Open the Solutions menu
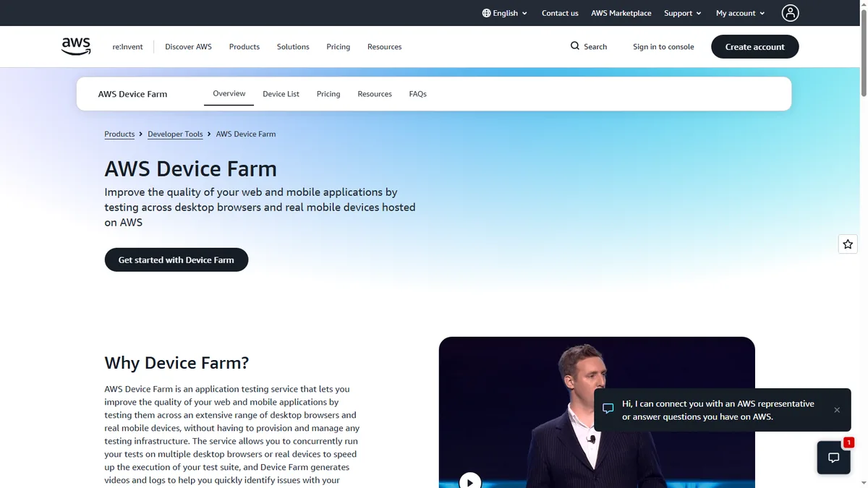The height and width of the screenshot is (488, 868). (293, 46)
